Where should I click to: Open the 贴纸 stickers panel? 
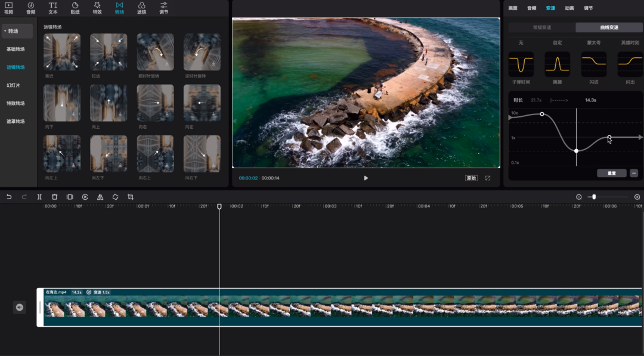tap(75, 8)
